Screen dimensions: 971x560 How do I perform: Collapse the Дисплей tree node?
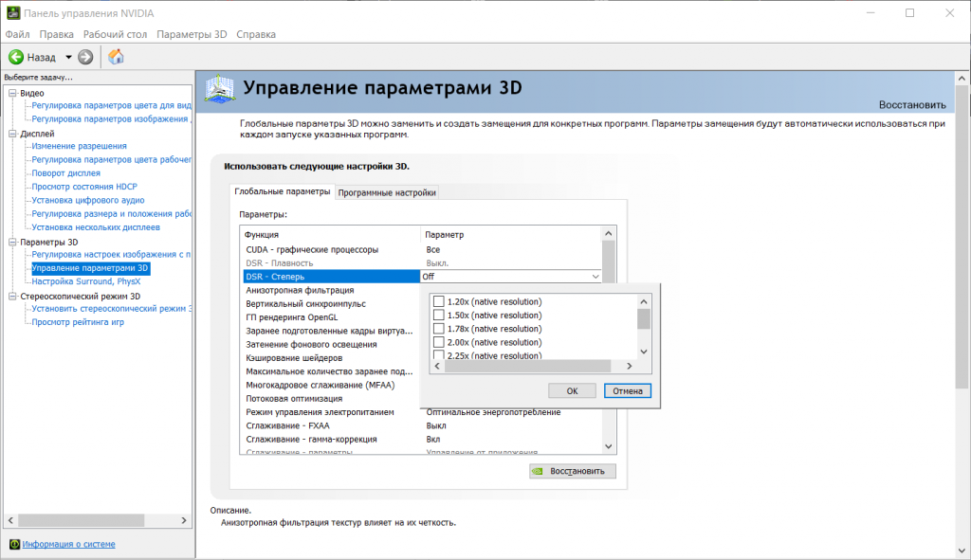tap(12, 134)
